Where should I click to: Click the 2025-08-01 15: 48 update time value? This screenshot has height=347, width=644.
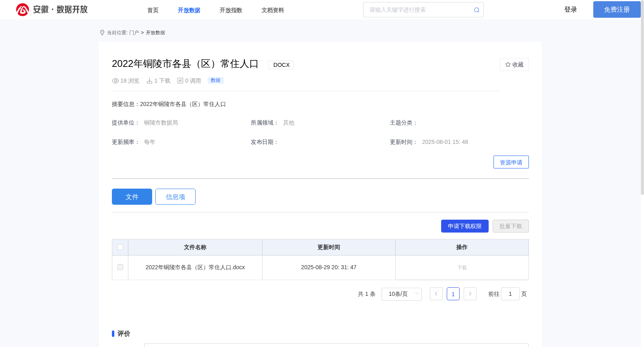(445, 142)
